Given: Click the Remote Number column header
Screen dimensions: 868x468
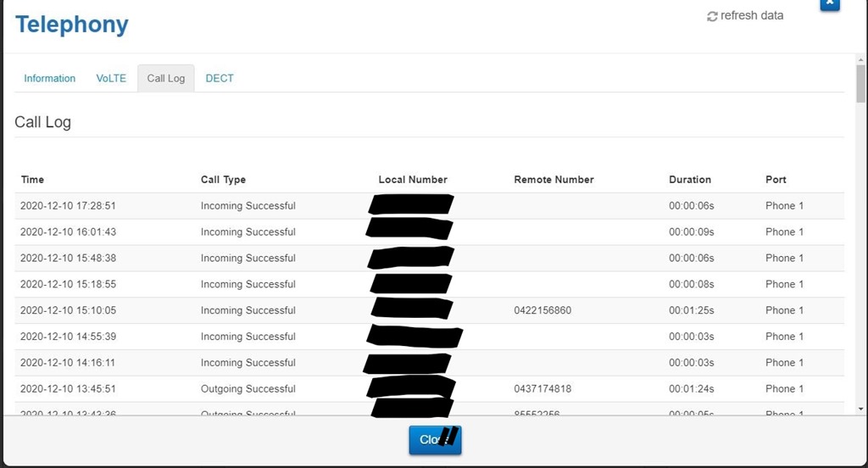Looking at the screenshot, I should point(554,180).
